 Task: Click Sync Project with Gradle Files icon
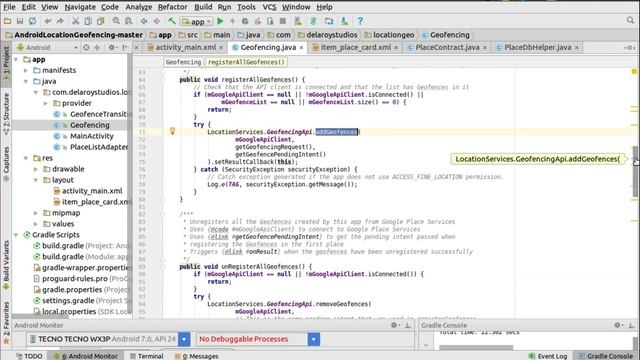pyautogui.click(x=313, y=21)
